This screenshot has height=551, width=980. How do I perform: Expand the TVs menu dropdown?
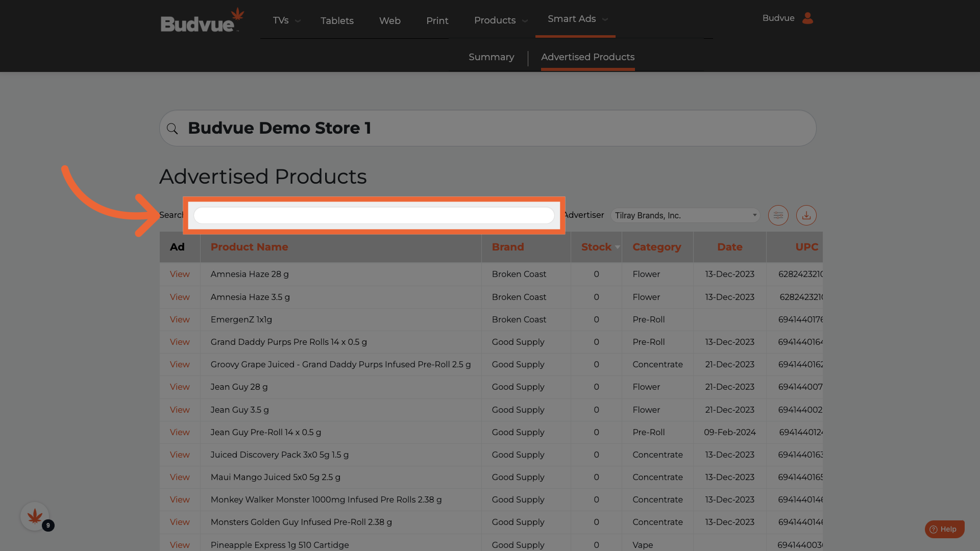(286, 20)
